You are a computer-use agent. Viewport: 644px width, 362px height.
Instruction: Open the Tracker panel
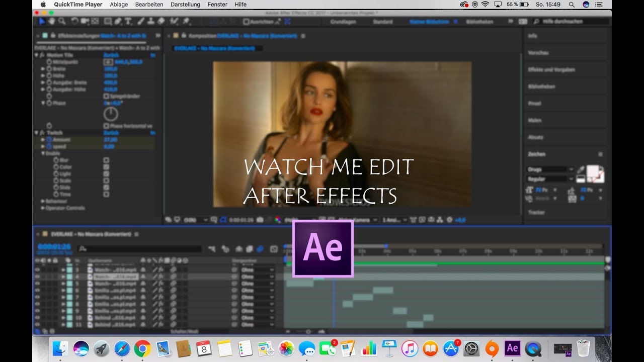[x=536, y=213]
